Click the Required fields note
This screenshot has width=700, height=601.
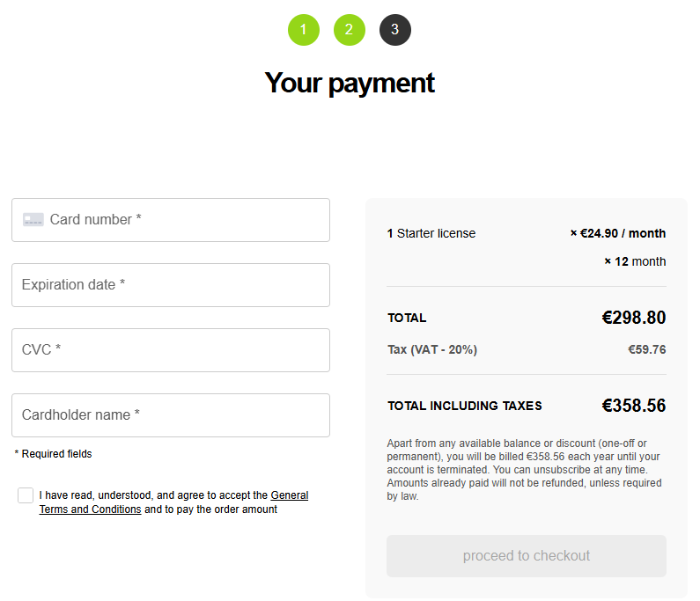click(x=54, y=454)
